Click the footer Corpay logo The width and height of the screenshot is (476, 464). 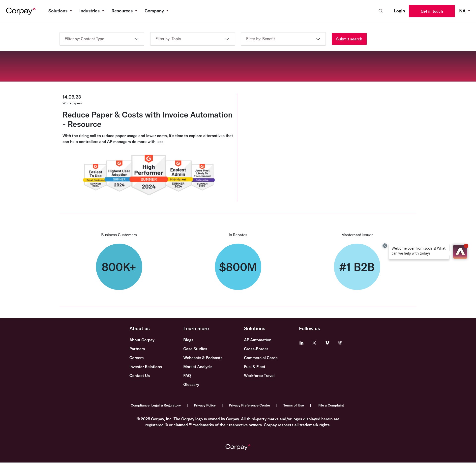point(238,447)
